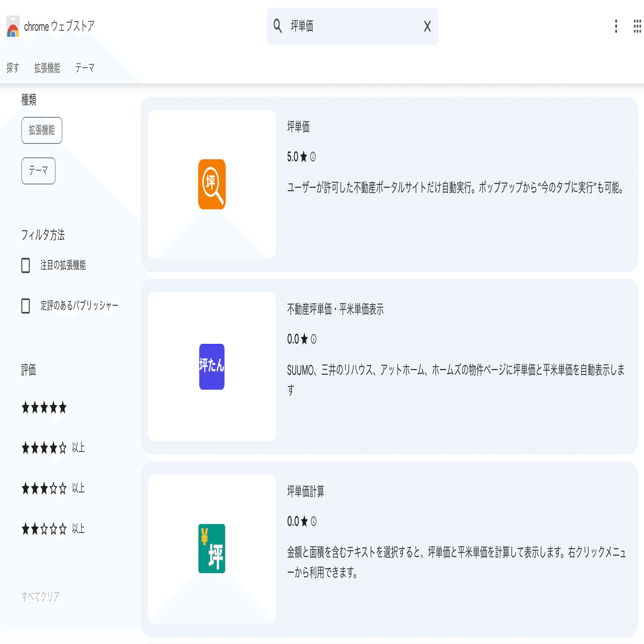Filter by the 拡張機能 type chip
The height and width of the screenshot is (644, 644).
point(42,130)
